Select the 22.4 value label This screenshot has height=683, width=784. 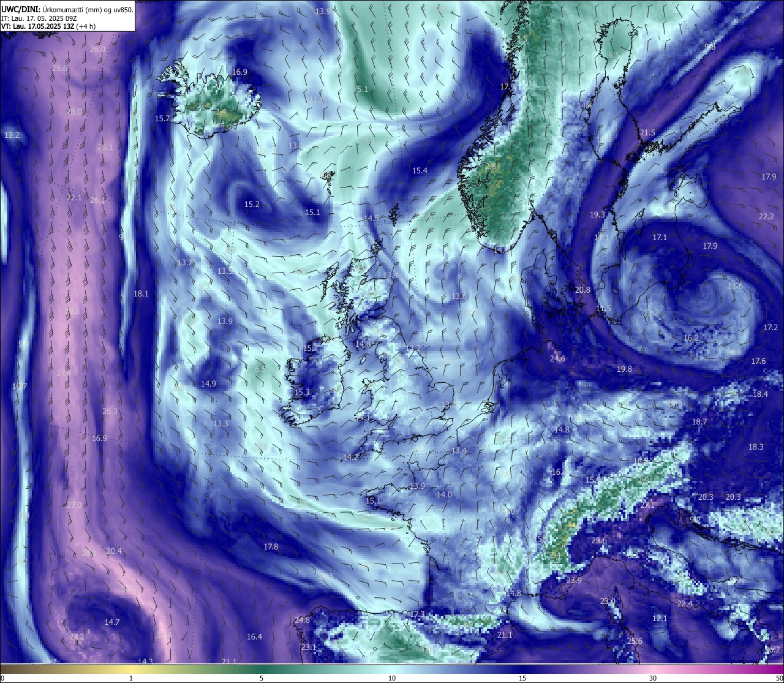point(685,603)
